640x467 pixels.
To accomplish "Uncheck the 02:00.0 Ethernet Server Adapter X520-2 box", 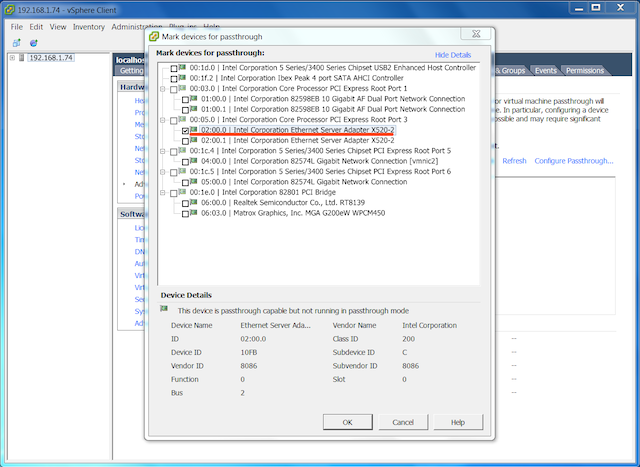I will coord(185,131).
